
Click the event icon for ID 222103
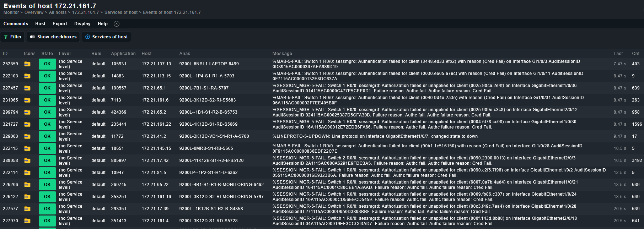point(27,76)
